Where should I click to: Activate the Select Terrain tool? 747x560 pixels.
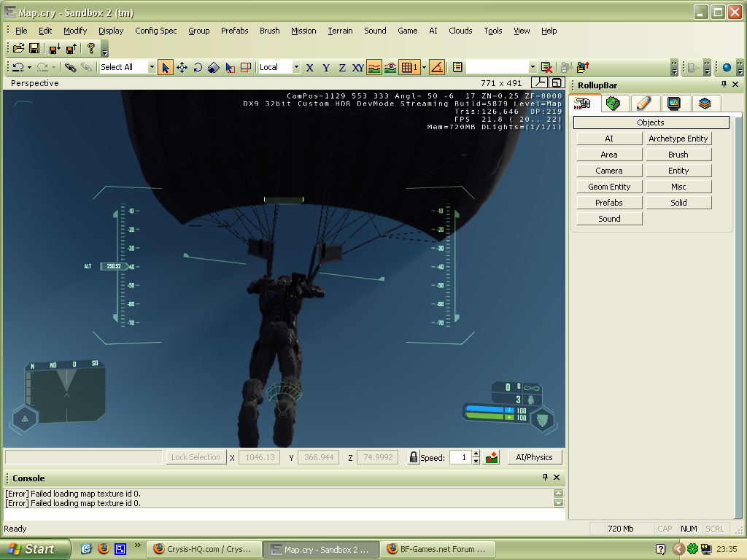230,68
